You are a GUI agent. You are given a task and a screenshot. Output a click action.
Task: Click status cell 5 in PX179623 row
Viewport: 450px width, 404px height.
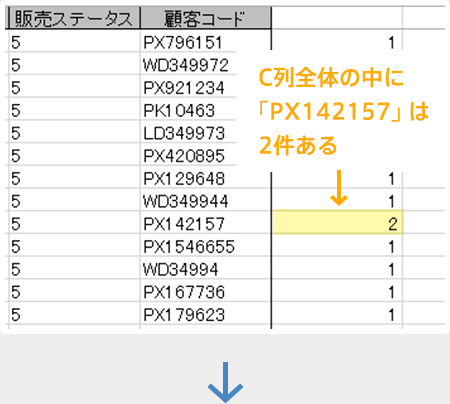[x=74, y=313]
